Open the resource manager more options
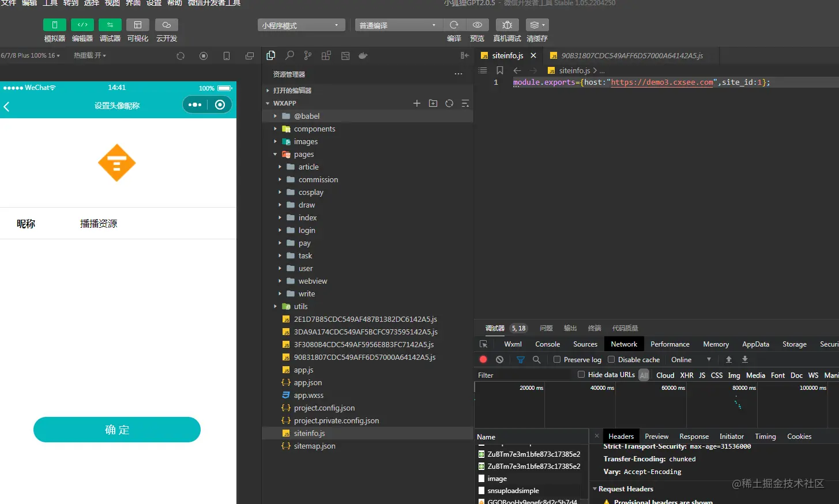This screenshot has height=504, width=839. (458, 74)
